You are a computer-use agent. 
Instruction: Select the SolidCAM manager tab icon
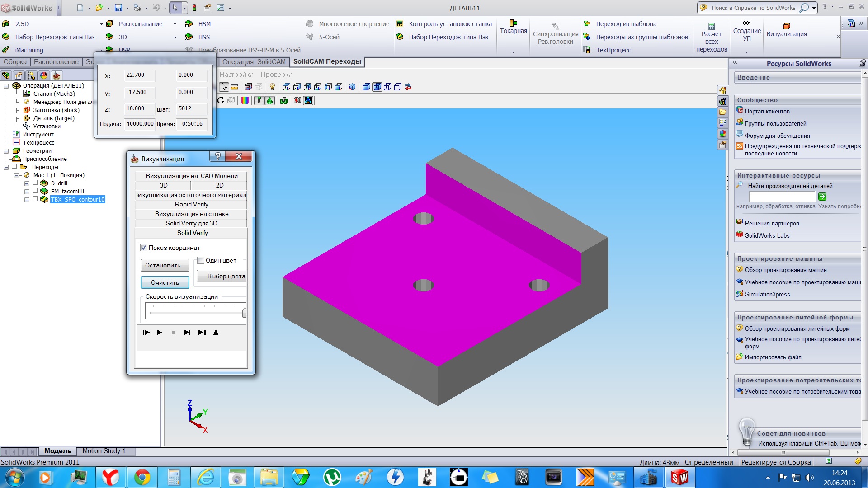point(56,75)
